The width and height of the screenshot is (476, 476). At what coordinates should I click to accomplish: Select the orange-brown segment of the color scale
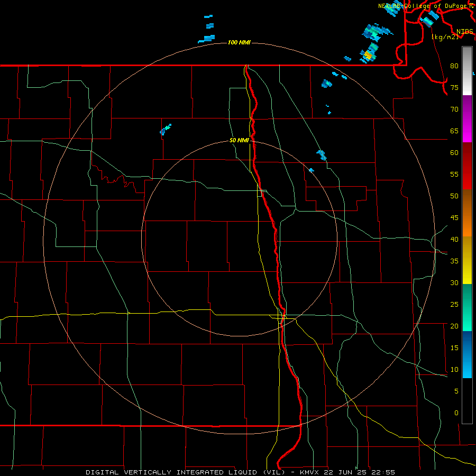[467, 213]
